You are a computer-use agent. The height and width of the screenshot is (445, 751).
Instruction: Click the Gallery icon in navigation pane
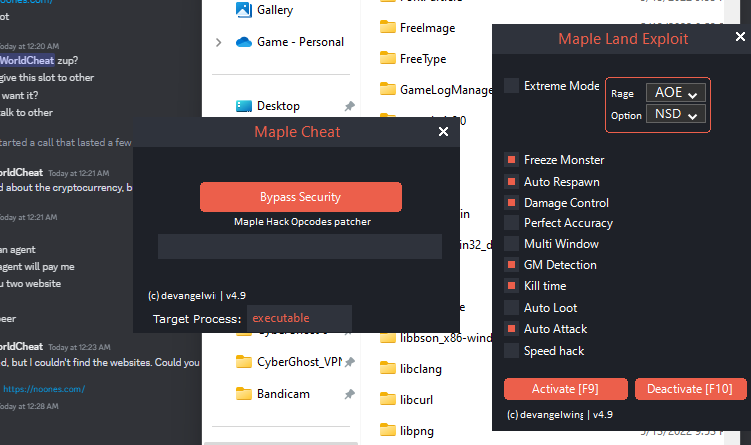[x=244, y=10]
